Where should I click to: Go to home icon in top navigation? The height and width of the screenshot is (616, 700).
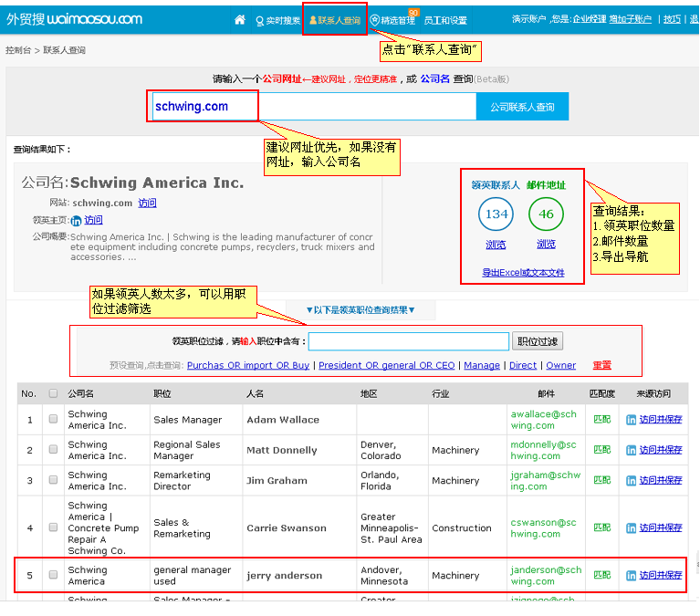point(240,20)
